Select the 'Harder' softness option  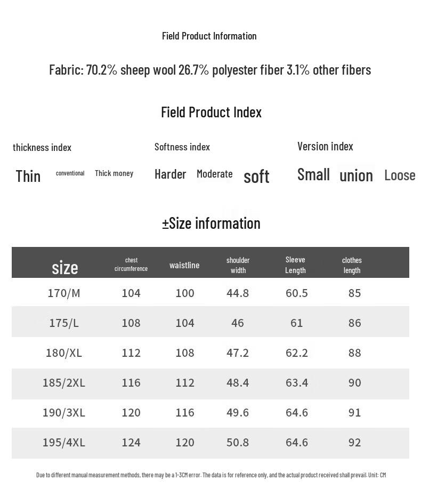170,174
